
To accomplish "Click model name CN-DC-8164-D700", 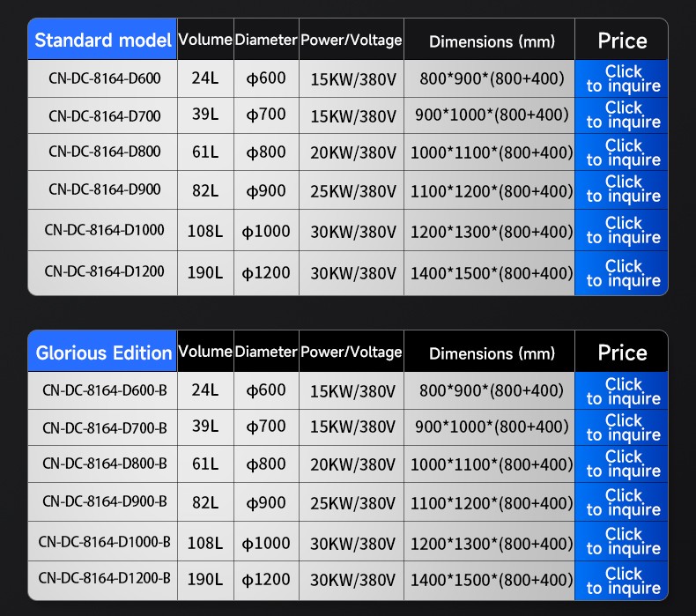I will point(104,116).
